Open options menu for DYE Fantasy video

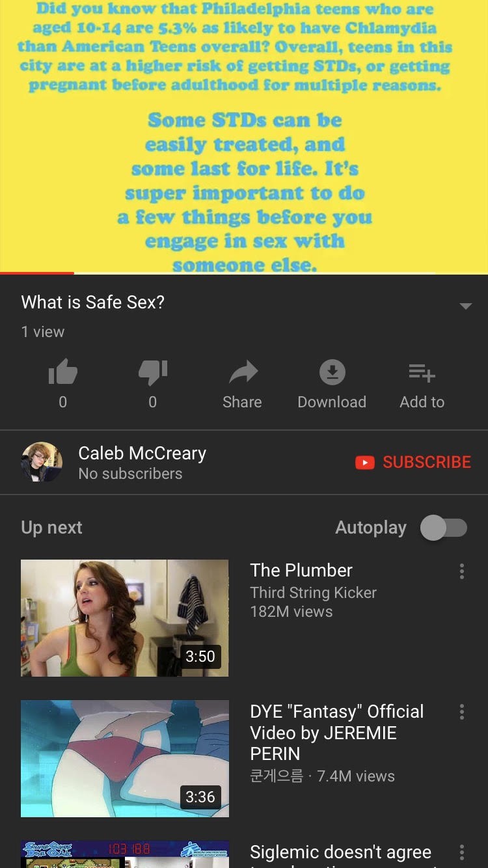coord(462,712)
